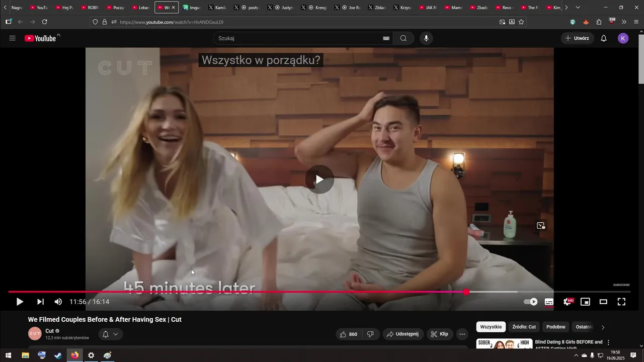Open options for Blind Dating video
This screenshot has height=362, width=644.
pos(608,342)
